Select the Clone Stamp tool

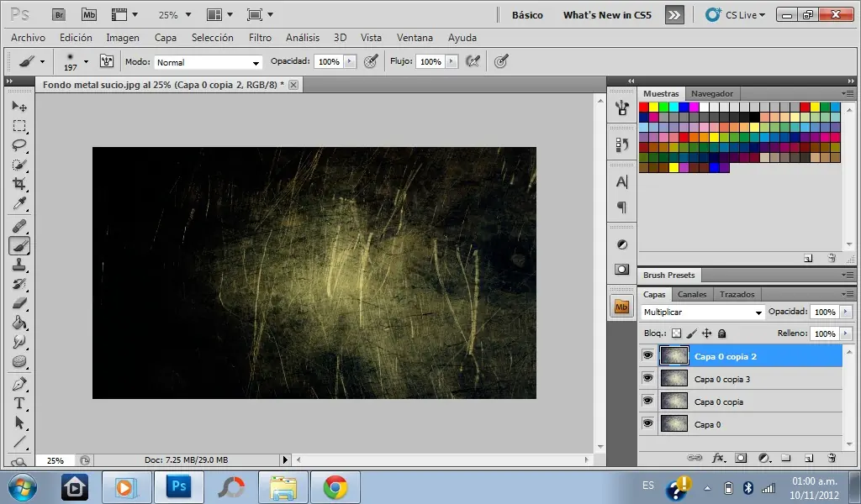coord(20,265)
